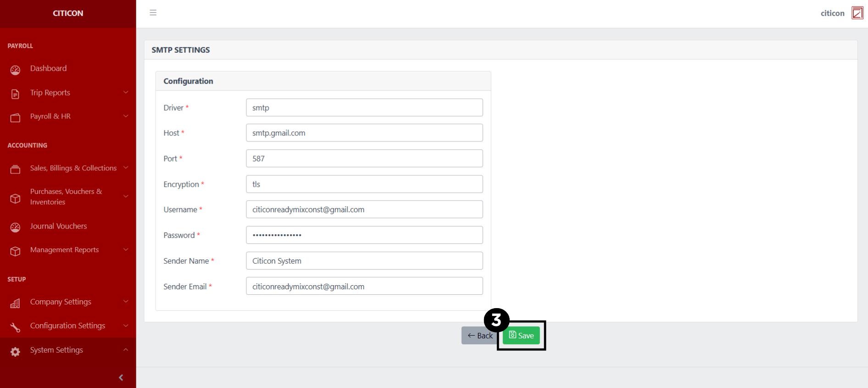Image resolution: width=868 pixels, height=388 pixels.
Task: Click the PAYROLL section label
Action: point(20,46)
